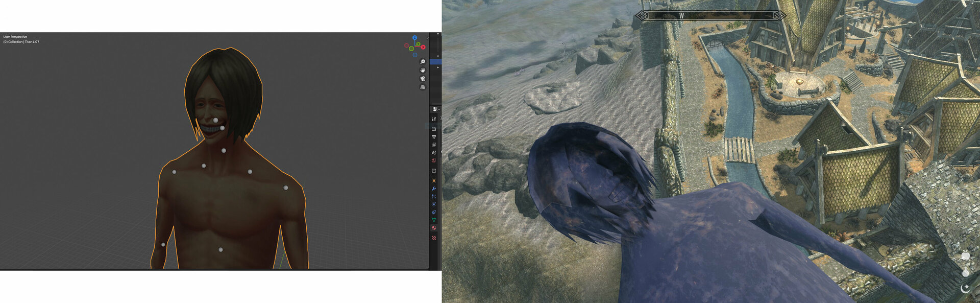Open the View Layer properties tab

(434, 145)
